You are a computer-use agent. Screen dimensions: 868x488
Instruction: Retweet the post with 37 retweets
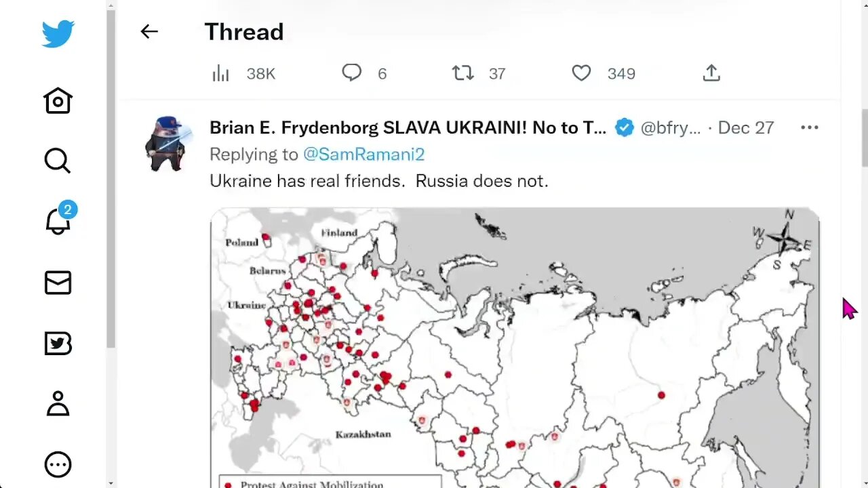pos(463,73)
